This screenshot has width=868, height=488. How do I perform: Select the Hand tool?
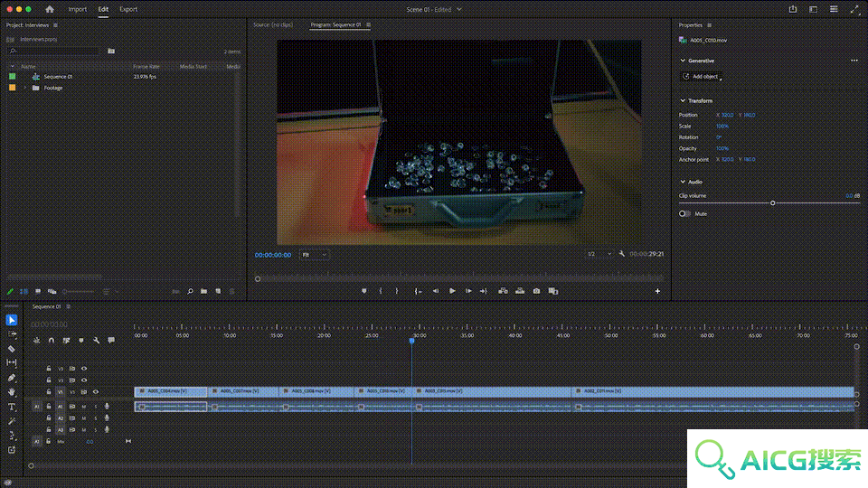[x=12, y=391]
